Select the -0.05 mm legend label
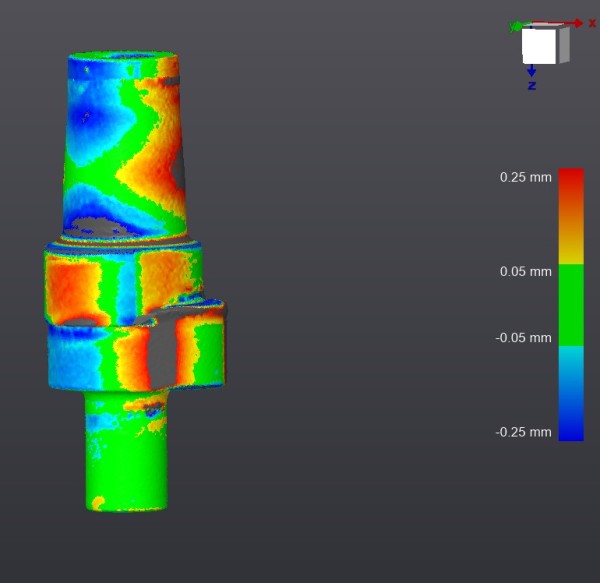The image size is (600, 583). click(x=523, y=338)
